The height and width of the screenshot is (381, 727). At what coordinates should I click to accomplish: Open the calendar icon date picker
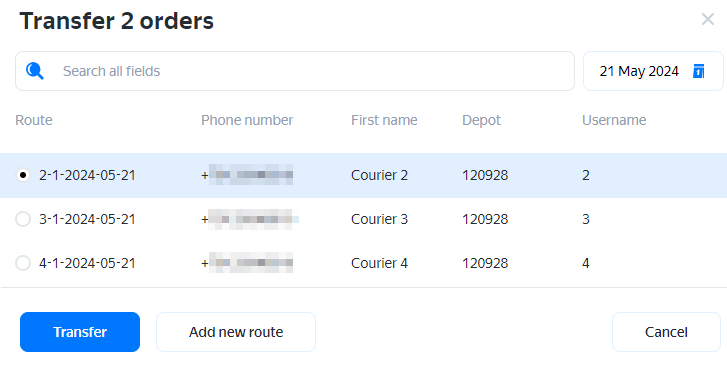(699, 71)
